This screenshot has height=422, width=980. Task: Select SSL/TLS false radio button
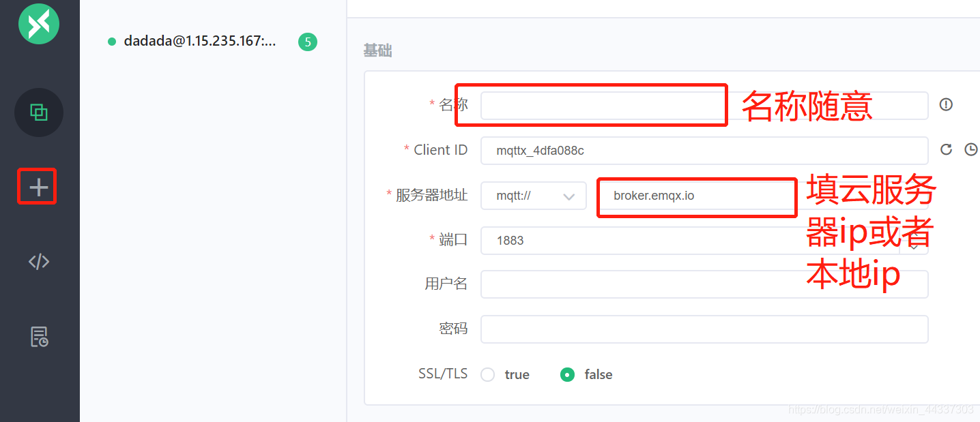(x=567, y=374)
